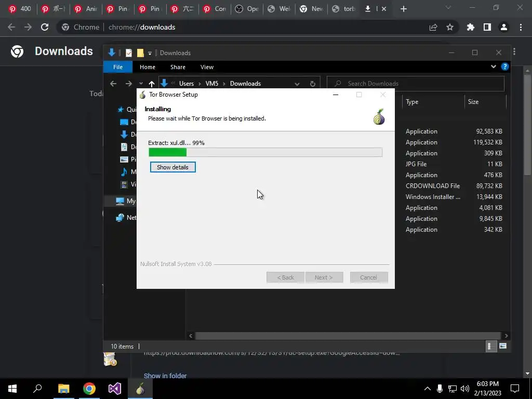Viewport: 532px width, 399px height.
Task: Click the scroll right arrow in Explorer horizontal scrollbar
Action: [x=506, y=336]
